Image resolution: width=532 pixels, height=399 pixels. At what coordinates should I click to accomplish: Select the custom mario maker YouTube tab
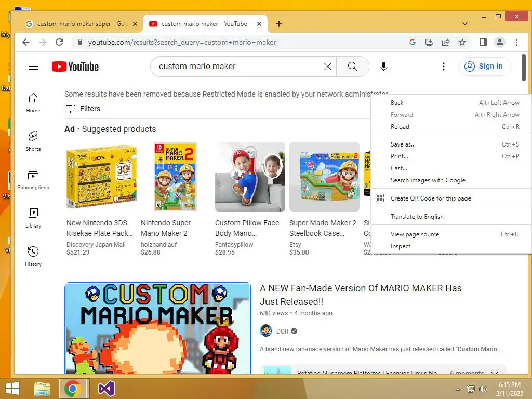(205, 24)
